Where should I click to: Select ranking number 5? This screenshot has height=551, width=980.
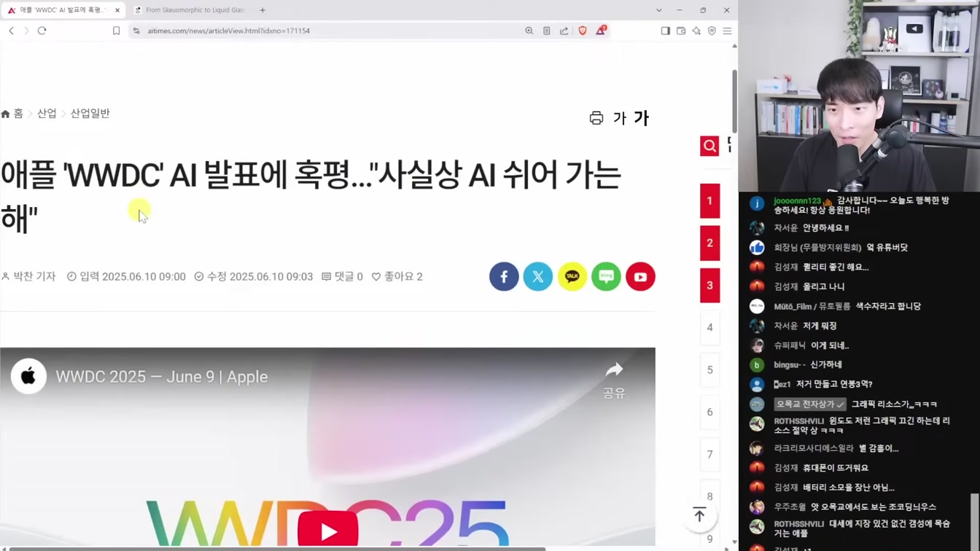pos(709,370)
